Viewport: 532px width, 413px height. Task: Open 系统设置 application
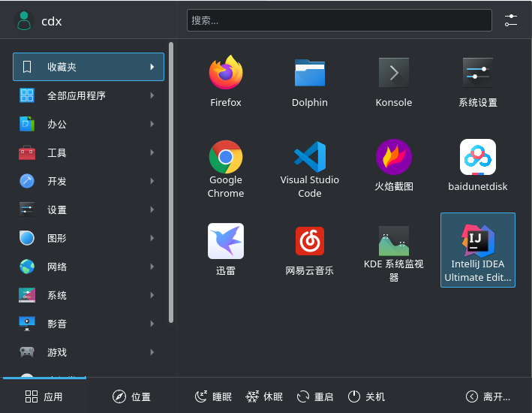tap(478, 82)
